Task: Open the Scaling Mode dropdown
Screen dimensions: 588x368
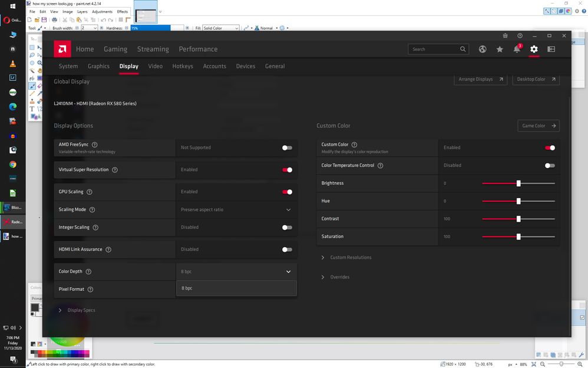Action: (x=236, y=209)
